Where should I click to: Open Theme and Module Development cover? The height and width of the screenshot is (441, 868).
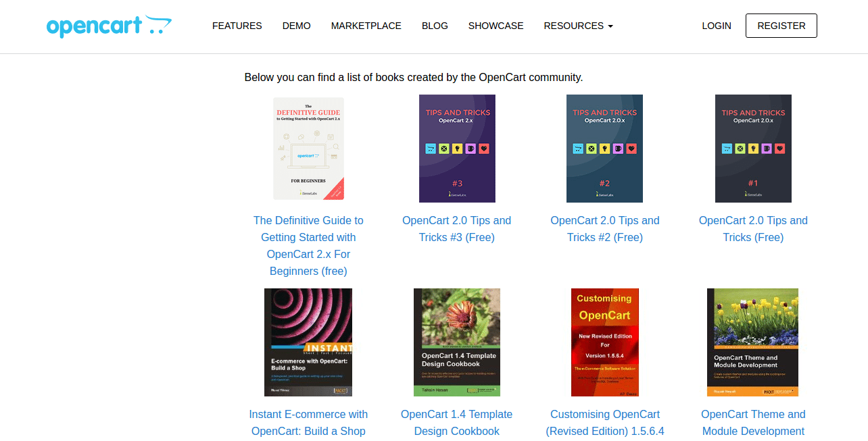pyautogui.click(x=753, y=342)
